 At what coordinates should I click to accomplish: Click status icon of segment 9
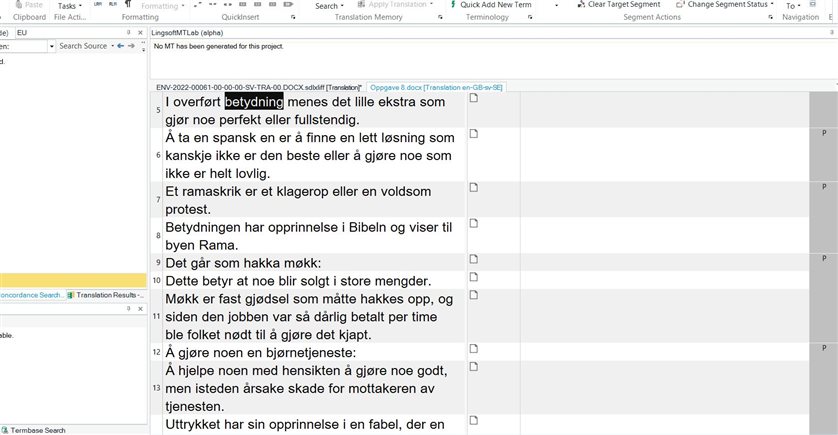click(474, 259)
